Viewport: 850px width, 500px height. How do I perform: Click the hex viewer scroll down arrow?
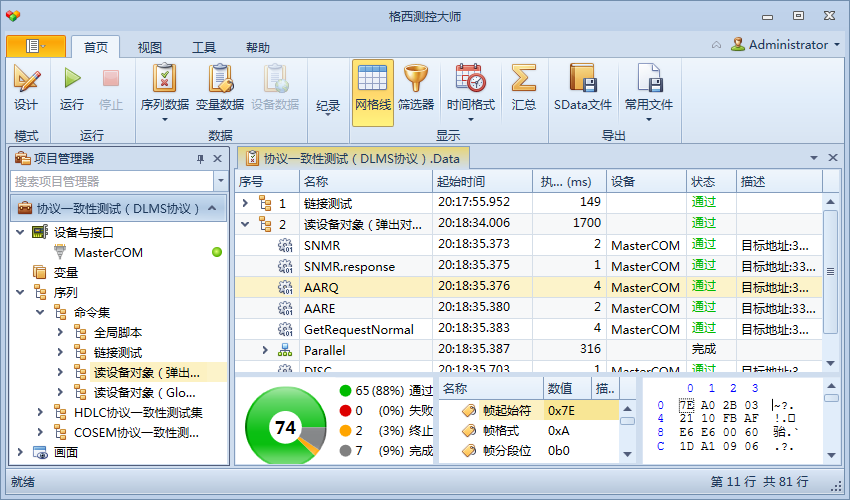[831, 455]
